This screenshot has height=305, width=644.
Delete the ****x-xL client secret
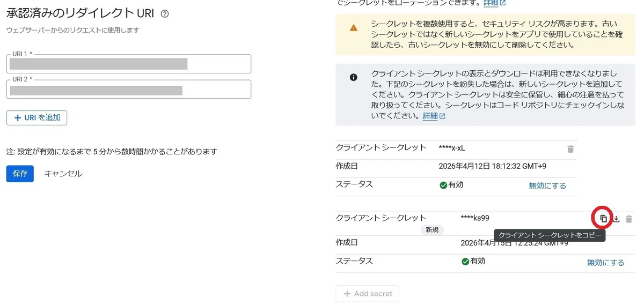click(x=570, y=149)
